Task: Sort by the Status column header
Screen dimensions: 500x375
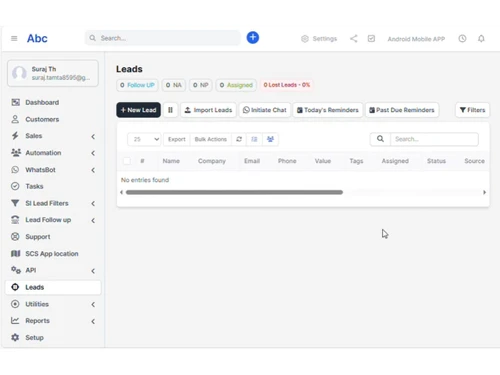Action: [x=436, y=161]
